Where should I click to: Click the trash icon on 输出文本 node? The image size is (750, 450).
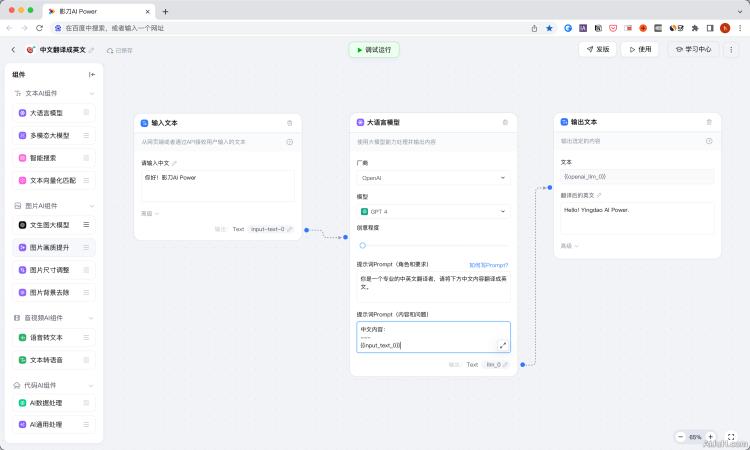pos(709,122)
